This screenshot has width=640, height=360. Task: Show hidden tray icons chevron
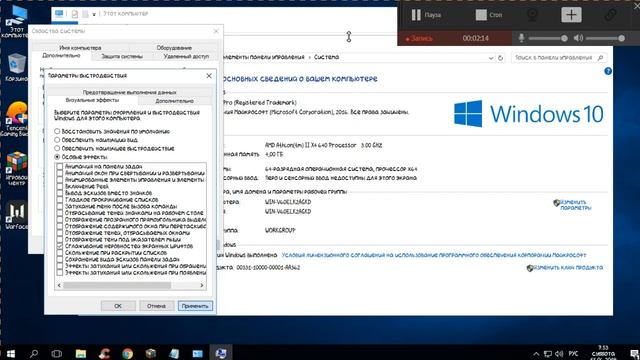[x=536, y=354]
